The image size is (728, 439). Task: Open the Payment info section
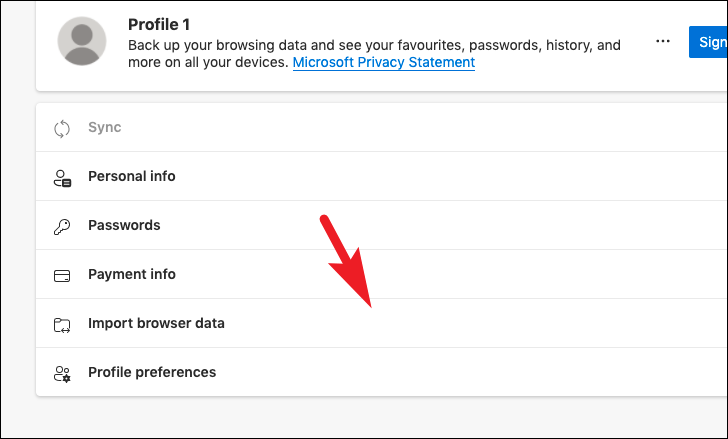click(382, 274)
